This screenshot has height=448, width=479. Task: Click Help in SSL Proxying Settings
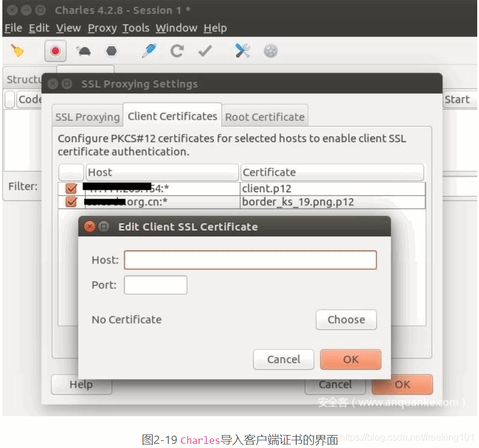pyautogui.click(x=81, y=384)
